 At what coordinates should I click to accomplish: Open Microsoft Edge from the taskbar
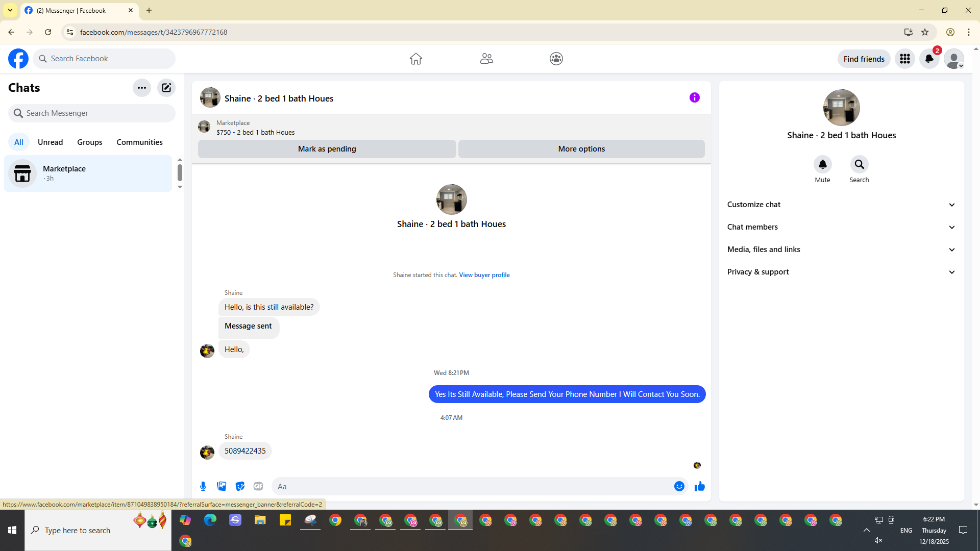(x=210, y=520)
